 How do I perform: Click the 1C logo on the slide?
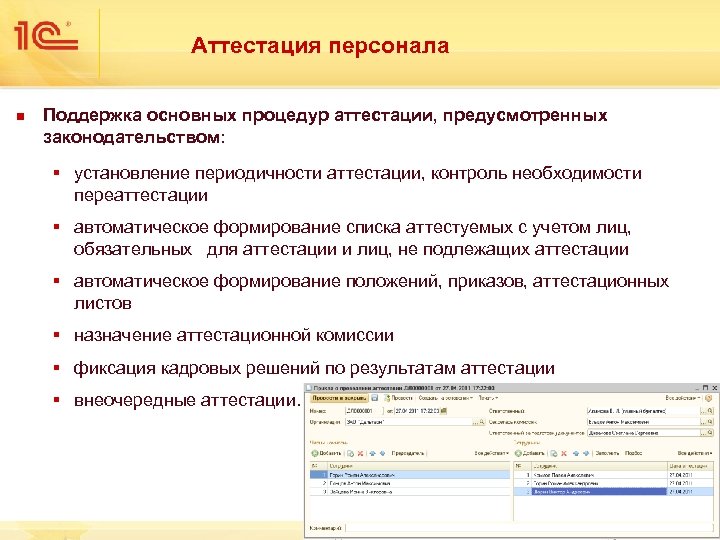(46, 36)
